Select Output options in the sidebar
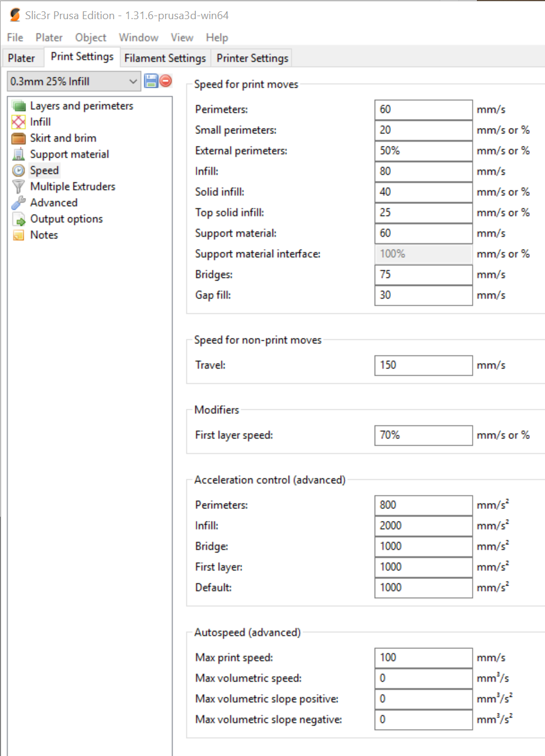 tap(66, 219)
